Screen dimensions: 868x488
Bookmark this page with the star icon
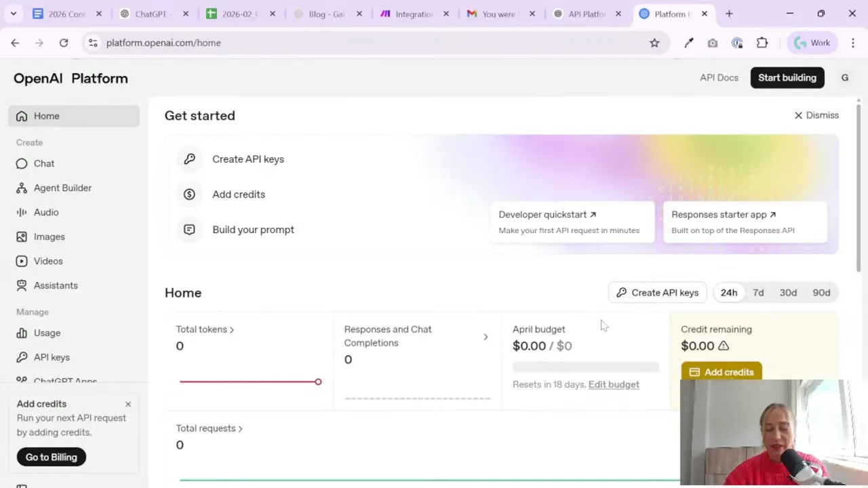tap(654, 43)
